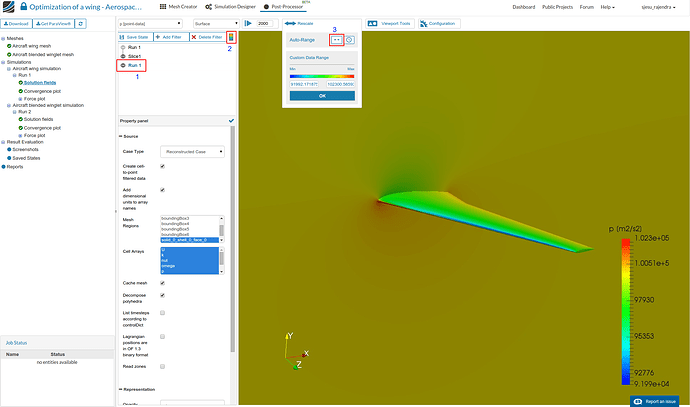This screenshot has height=407, width=690.
Task: Click the auto-range fit data button
Action: pyautogui.click(x=337, y=40)
